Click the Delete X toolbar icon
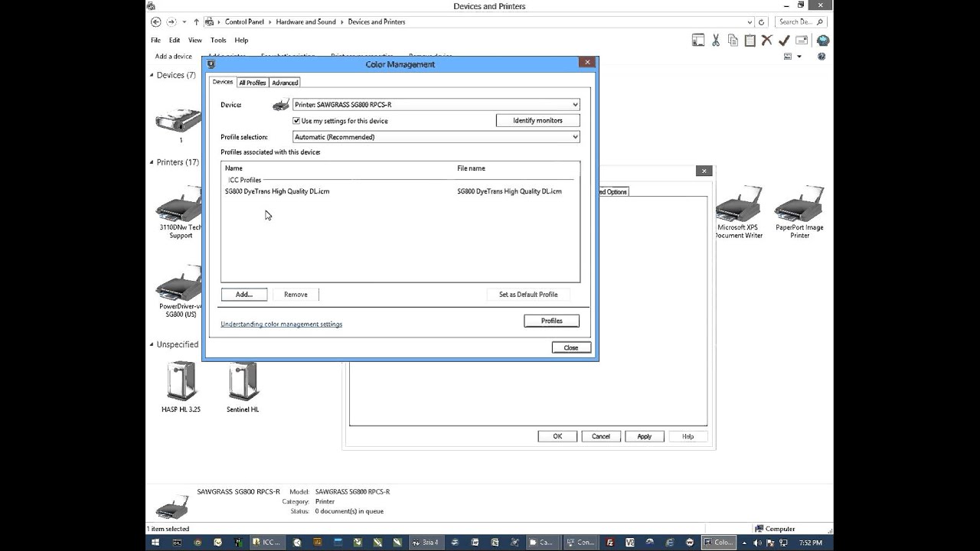Screen dimensions: 980x551 point(767,41)
